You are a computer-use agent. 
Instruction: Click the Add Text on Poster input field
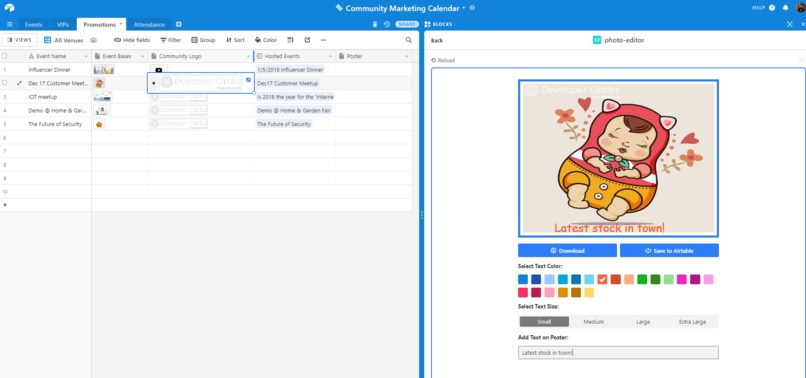point(618,352)
